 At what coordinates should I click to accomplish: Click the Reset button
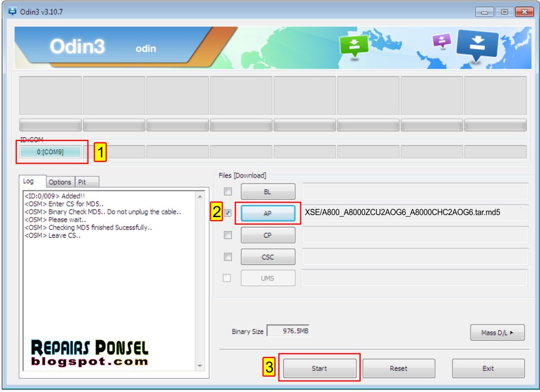click(399, 368)
